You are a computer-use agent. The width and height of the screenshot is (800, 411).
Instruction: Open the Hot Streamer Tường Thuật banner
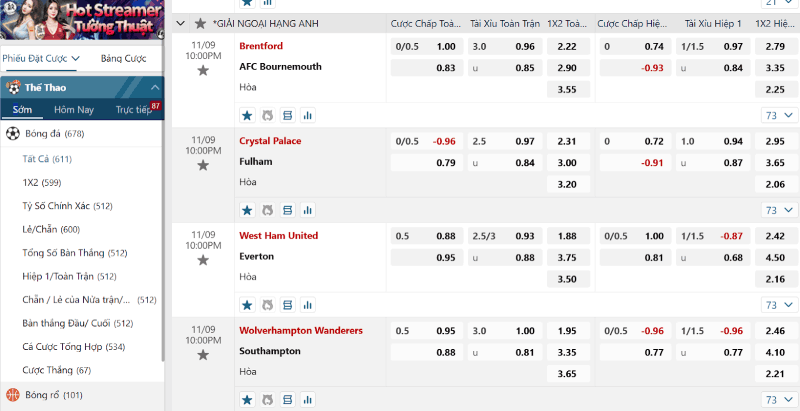coord(82,19)
